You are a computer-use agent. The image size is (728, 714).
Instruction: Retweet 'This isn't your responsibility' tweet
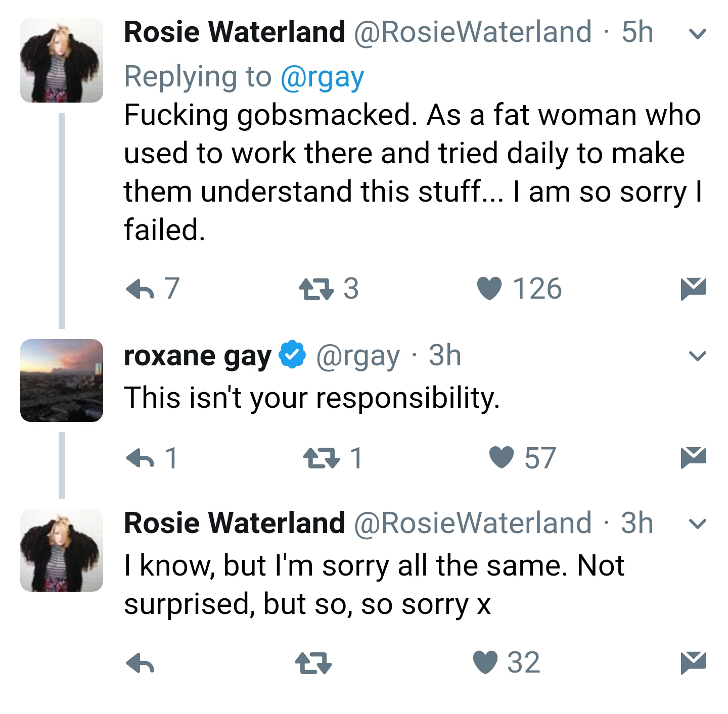321,458
